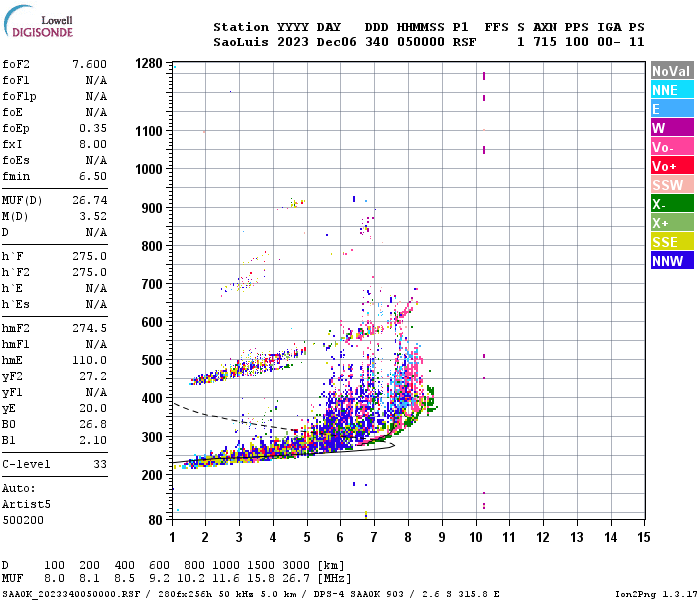Select the SSW legend swatch

pyautogui.click(x=672, y=185)
